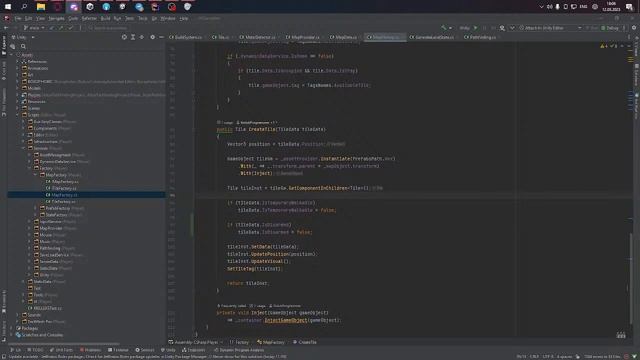Collapse the Assets root folder
The image size is (640, 360).
click(11, 55)
